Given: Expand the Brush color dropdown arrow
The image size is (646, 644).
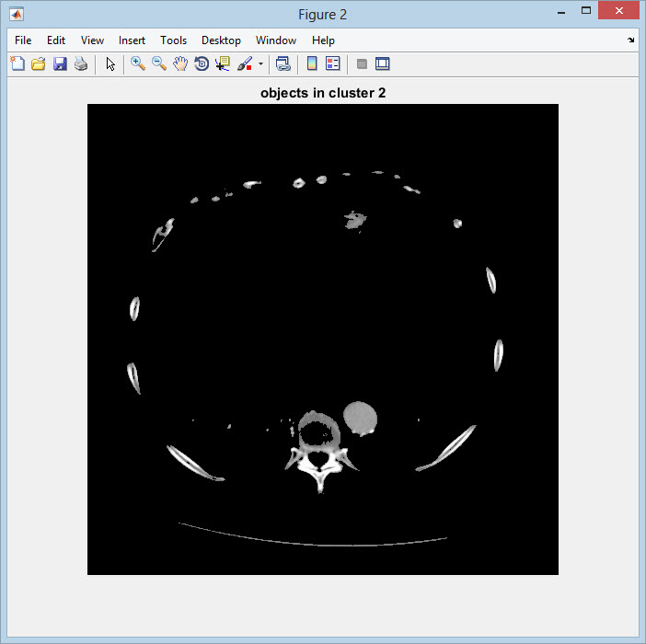Looking at the screenshot, I should click(x=260, y=63).
